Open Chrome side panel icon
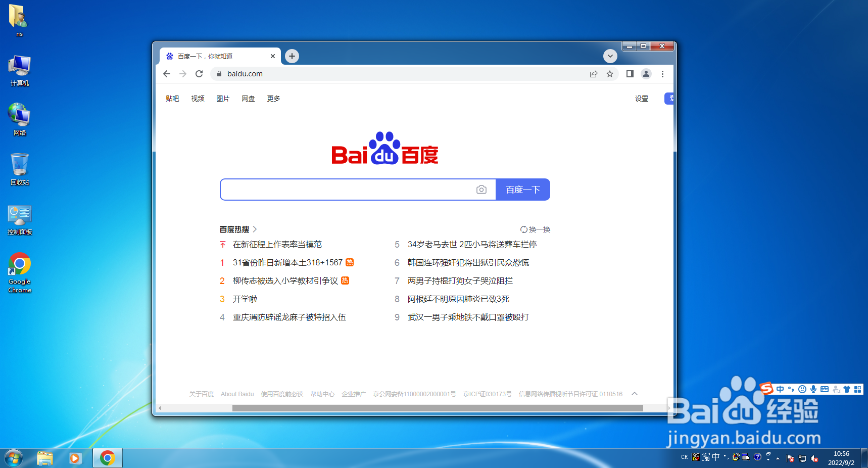868x468 pixels. point(630,74)
